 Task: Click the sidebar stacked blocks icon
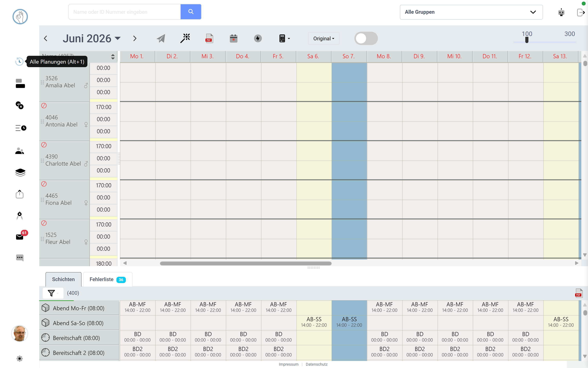20,83
